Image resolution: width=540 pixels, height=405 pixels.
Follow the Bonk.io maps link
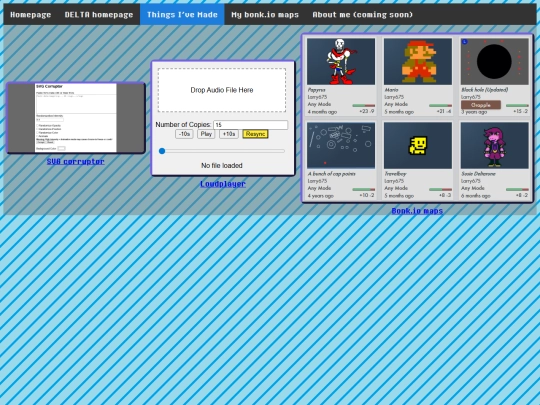click(x=417, y=210)
